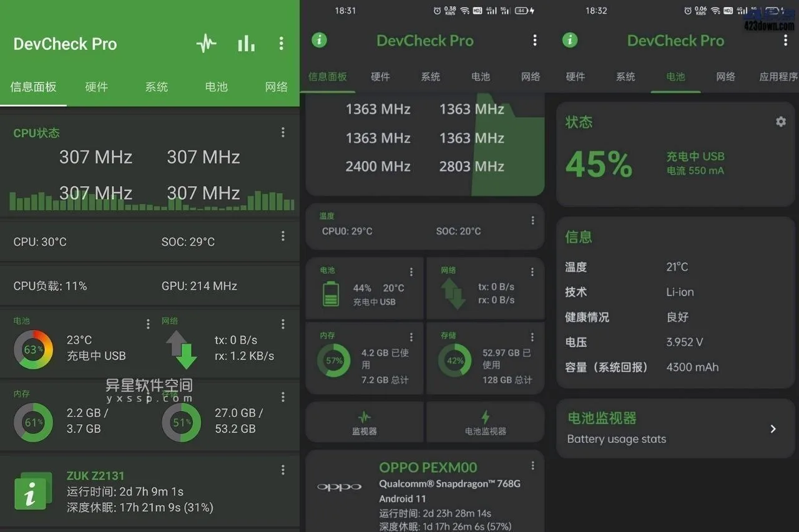Switch to 网络 tab in left screen
The image size is (799, 532).
point(277,87)
